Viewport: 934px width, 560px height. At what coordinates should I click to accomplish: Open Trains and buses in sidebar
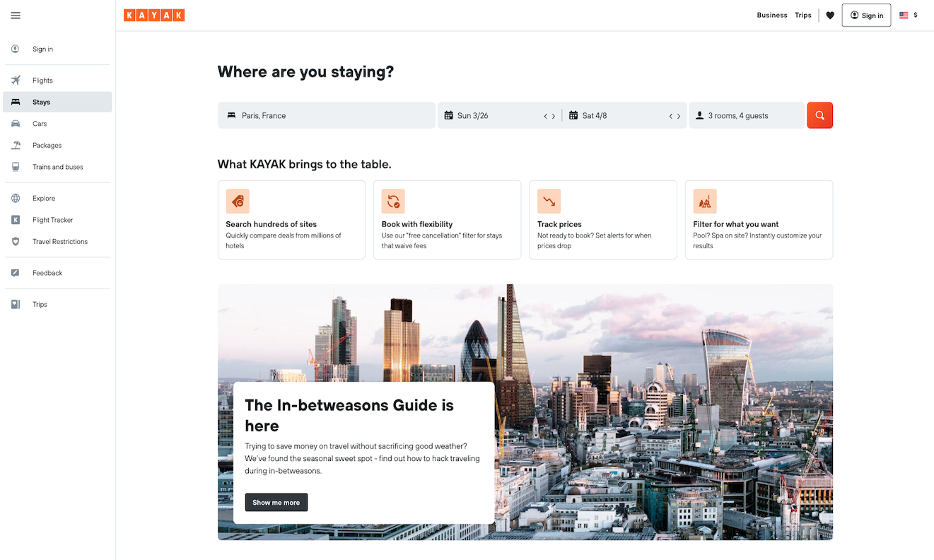point(57,167)
